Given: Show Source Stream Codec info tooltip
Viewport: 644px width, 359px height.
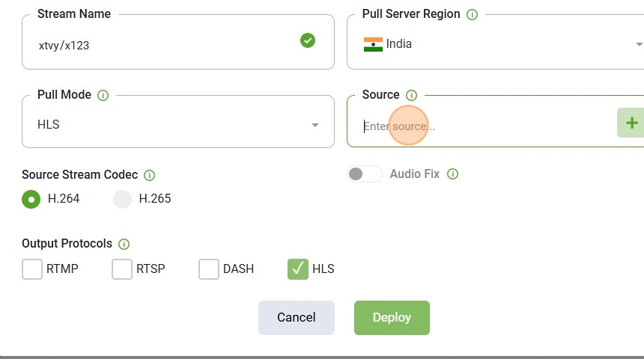Looking at the screenshot, I should (x=149, y=176).
